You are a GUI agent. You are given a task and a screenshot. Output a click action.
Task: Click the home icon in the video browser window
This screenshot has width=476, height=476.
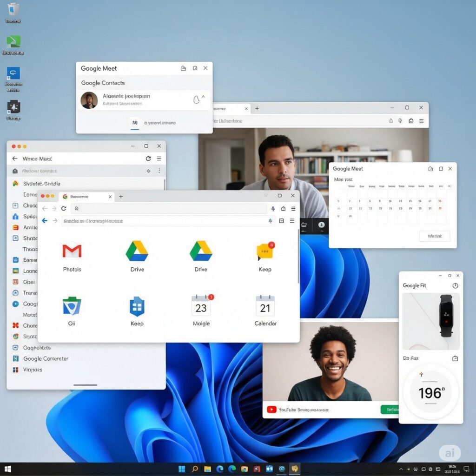411,121
